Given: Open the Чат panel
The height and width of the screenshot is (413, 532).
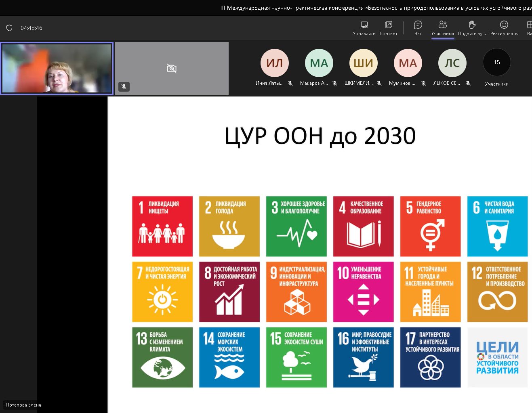Looking at the screenshot, I should tap(418, 28).
